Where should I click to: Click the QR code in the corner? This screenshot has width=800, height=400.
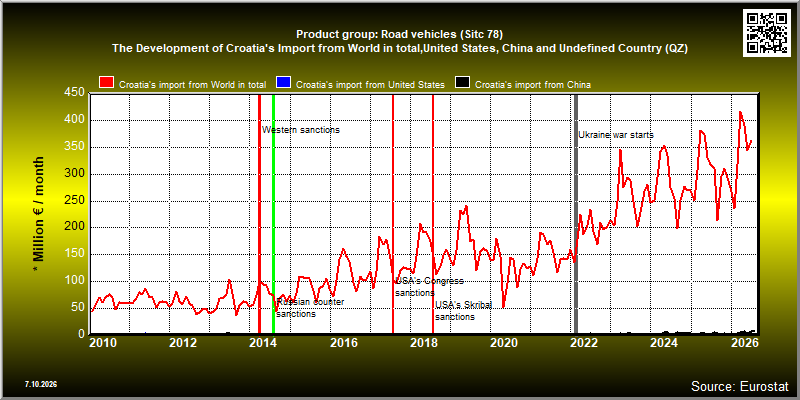[x=766, y=33]
